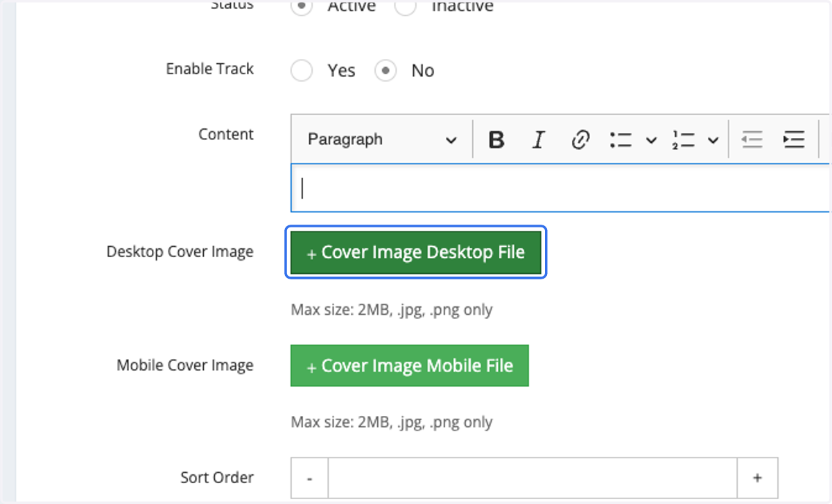Select Inactive status radio button

click(x=406, y=6)
